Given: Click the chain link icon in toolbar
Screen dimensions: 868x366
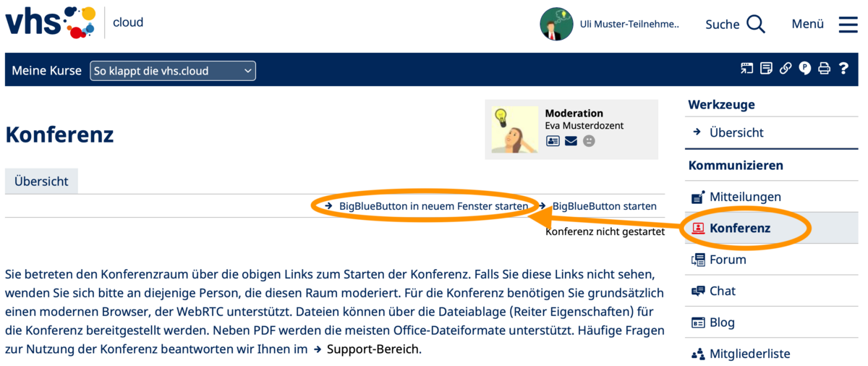Looking at the screenshot, I should tap(786, 69).
